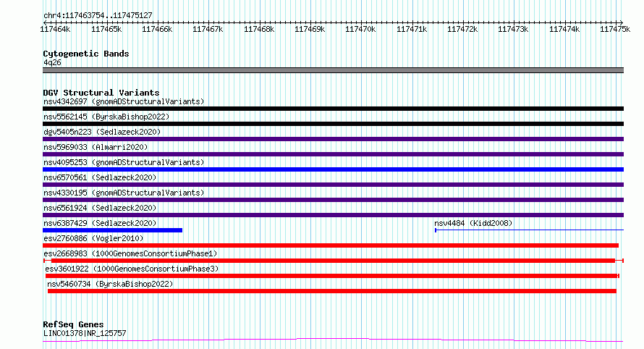
Task: Open the LINC01378|NR_125757 gene label
Action: [85, 333]
